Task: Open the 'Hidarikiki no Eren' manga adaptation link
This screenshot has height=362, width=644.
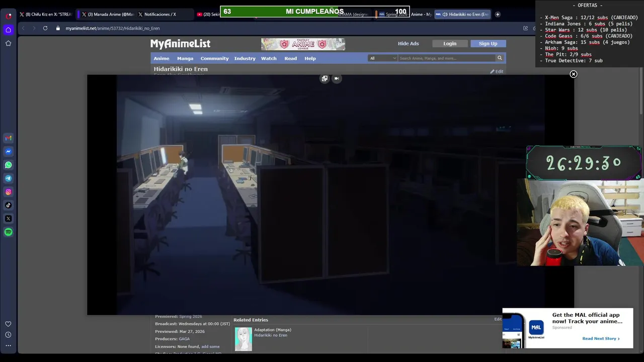Action: point(271,335)
